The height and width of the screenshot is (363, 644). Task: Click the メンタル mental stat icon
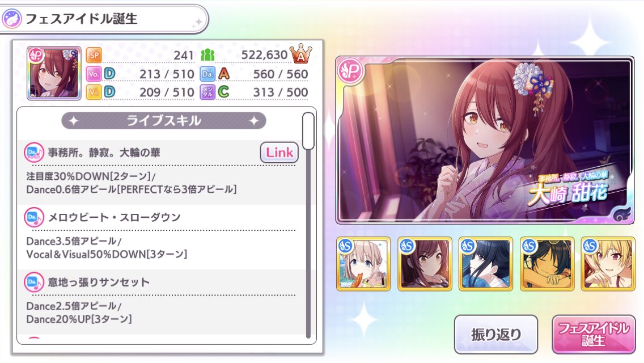pos(208,92)
